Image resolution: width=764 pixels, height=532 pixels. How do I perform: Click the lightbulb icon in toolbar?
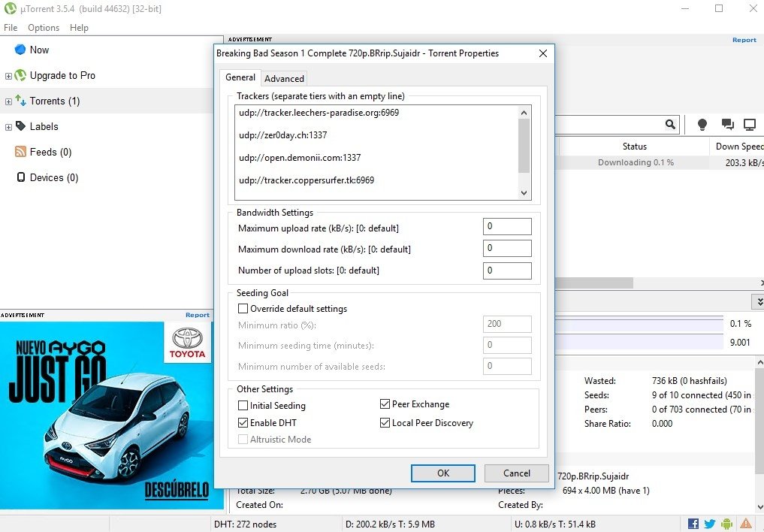click(702, 125)
